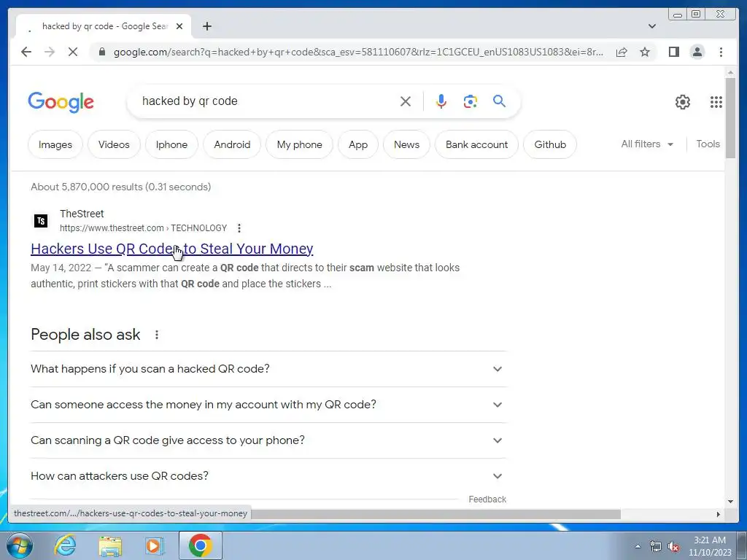View site info via the padlock icon

click(x=101, y=52)
